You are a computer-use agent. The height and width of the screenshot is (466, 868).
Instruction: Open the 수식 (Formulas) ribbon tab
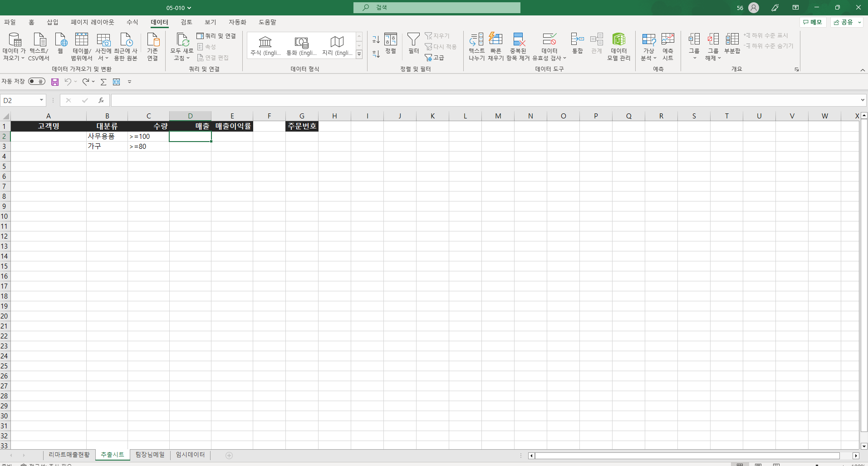[x=132, y=22]
